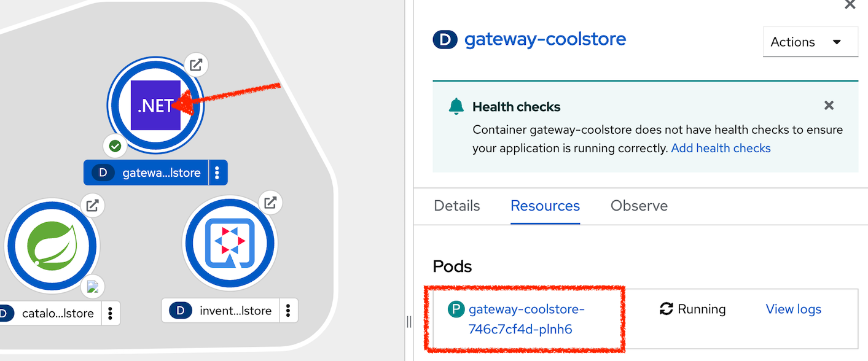The image size is (868, 361).
Task: Open kebab menu for inventory-coolstore label
Action: pos(288,311)
